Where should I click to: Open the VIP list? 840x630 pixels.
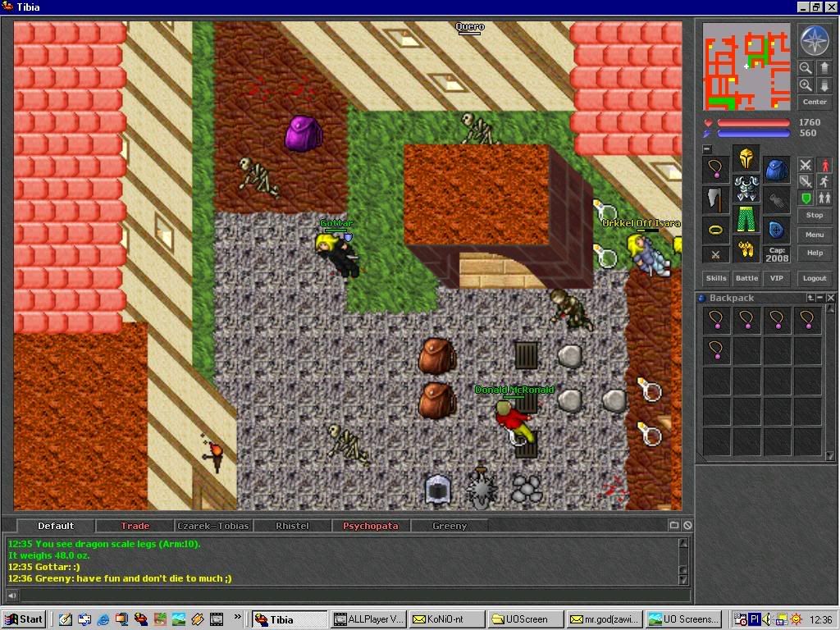777,278
